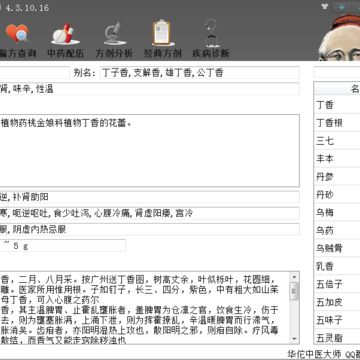Select 丁香根 in the herb list
Image resolution: width=360 pixels, height=360 pixels.
coord(337,123)
